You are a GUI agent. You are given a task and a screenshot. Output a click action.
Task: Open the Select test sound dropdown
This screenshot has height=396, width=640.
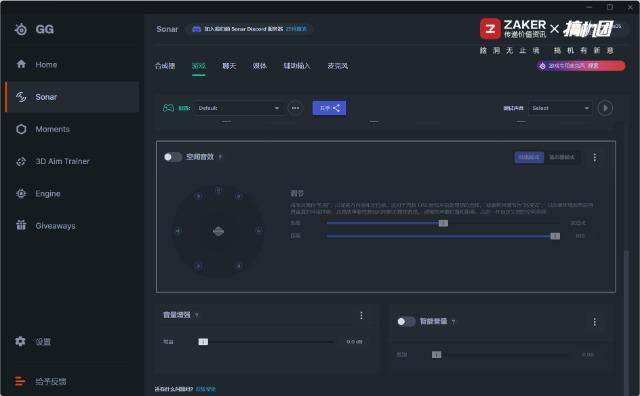(x=560, y=108)
